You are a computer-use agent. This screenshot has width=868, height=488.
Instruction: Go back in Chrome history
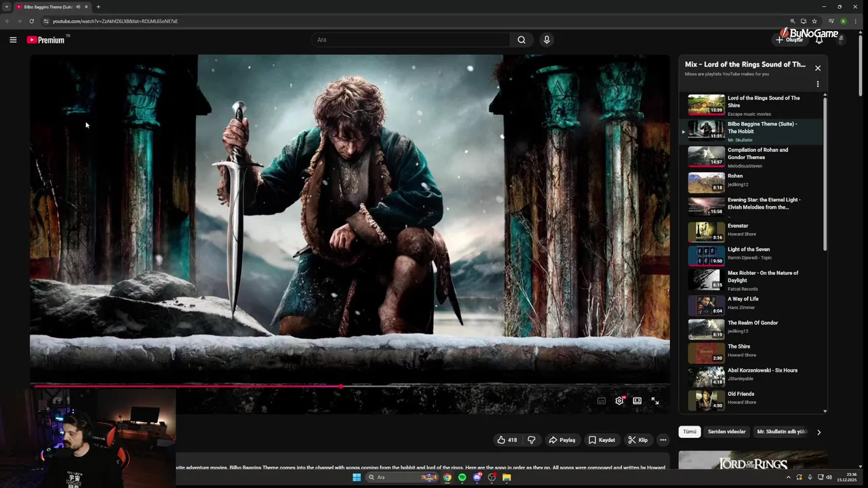[7, 21]
